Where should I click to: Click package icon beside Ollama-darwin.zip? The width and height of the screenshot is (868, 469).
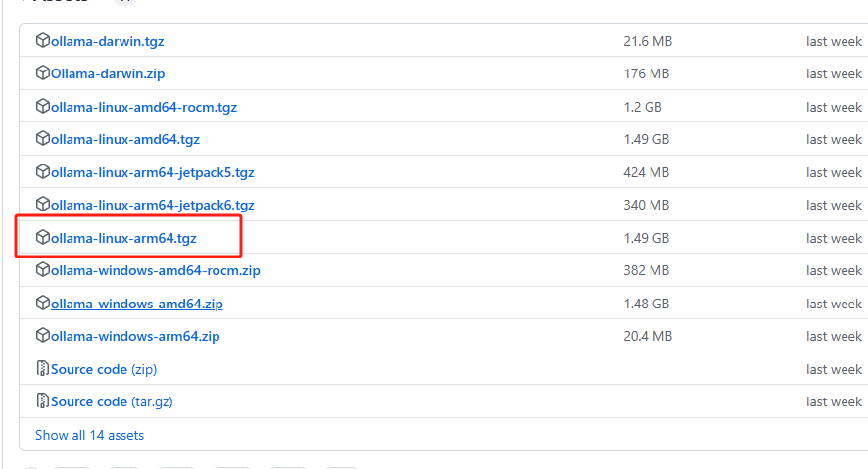[x=43, y=73]
